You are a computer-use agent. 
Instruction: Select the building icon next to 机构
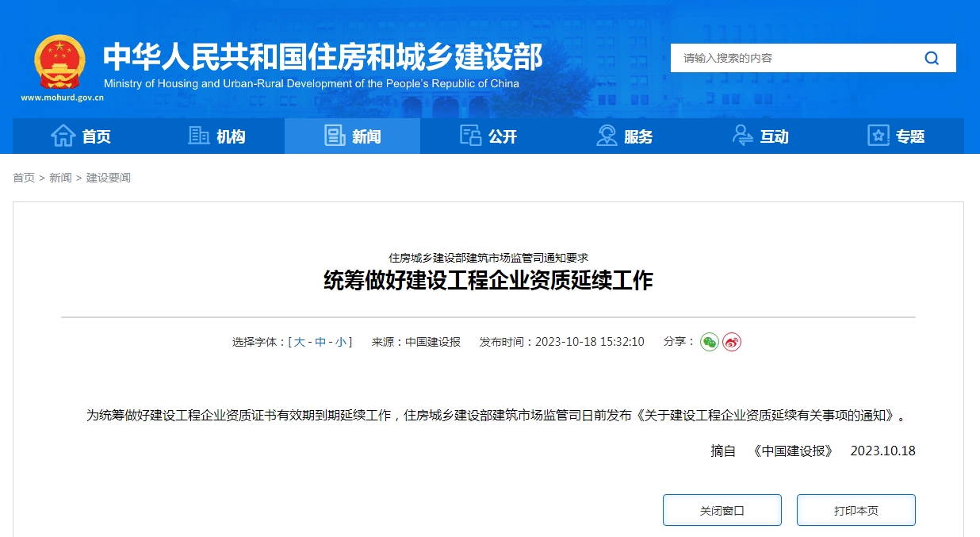[x=197, y=136]
